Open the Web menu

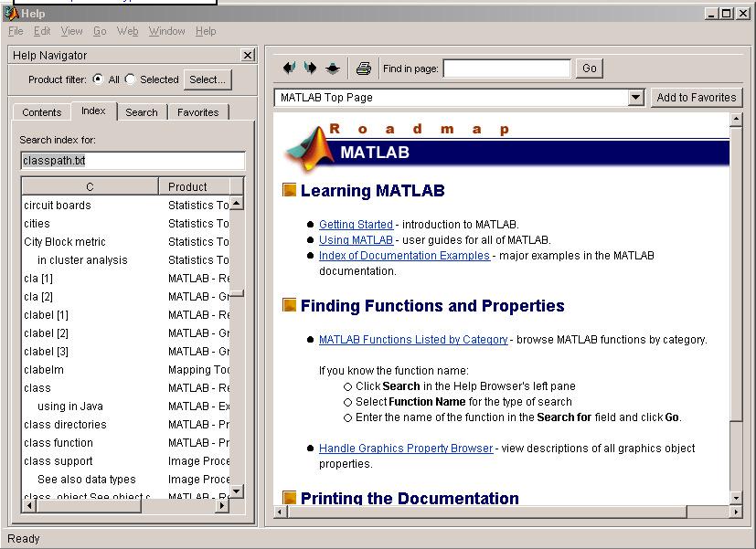click(127, 31)
